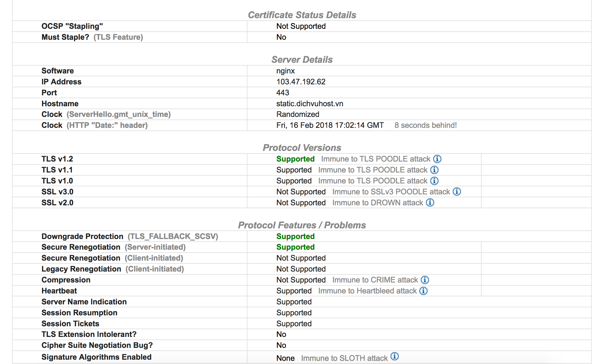Click the (HTTP "Date:" header) link
598x364 pixels.
107,125
